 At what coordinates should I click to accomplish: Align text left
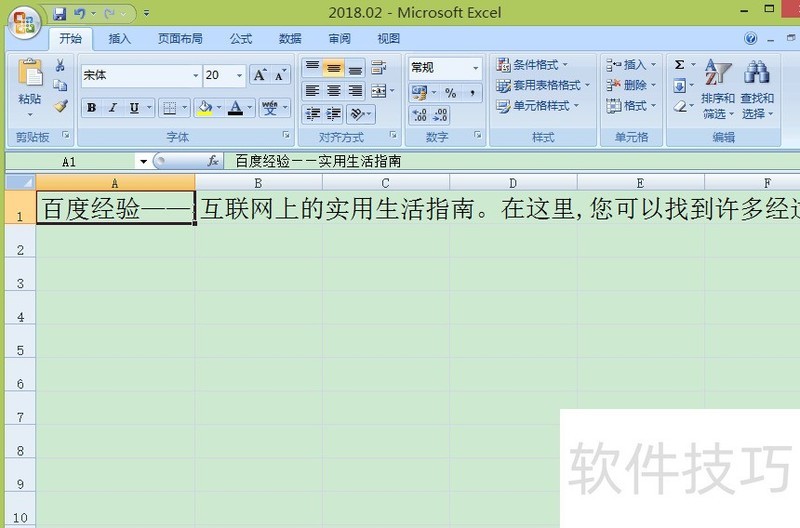click(x=312, y=91)
